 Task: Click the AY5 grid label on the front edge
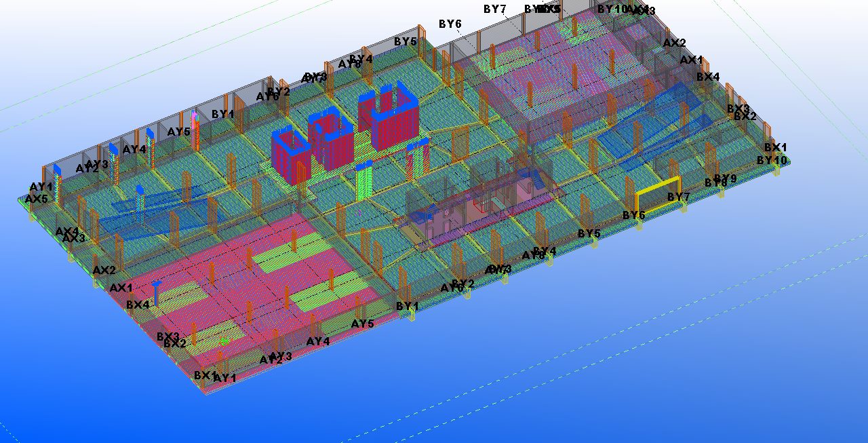pyautogui.click(x=363, y=324)
